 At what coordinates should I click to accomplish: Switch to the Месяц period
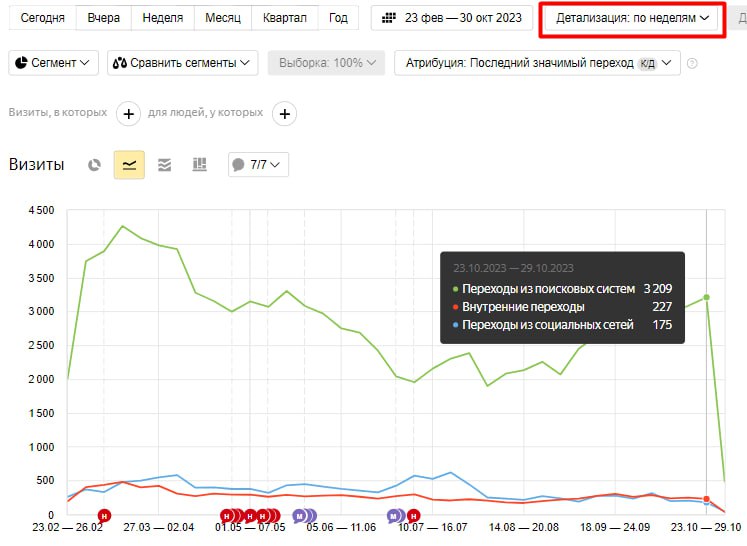[x=222, y=18]
